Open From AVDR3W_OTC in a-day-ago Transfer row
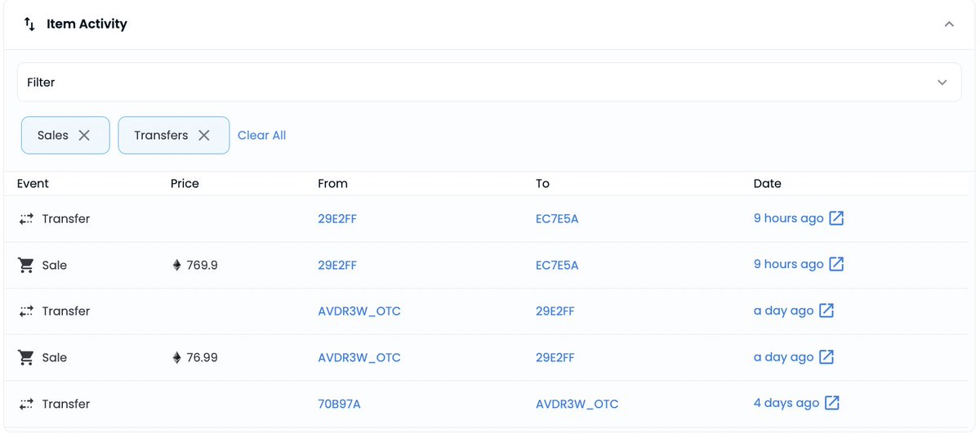Screen dimensions: 980x434 pyautogui.click(x=359, y=311)
